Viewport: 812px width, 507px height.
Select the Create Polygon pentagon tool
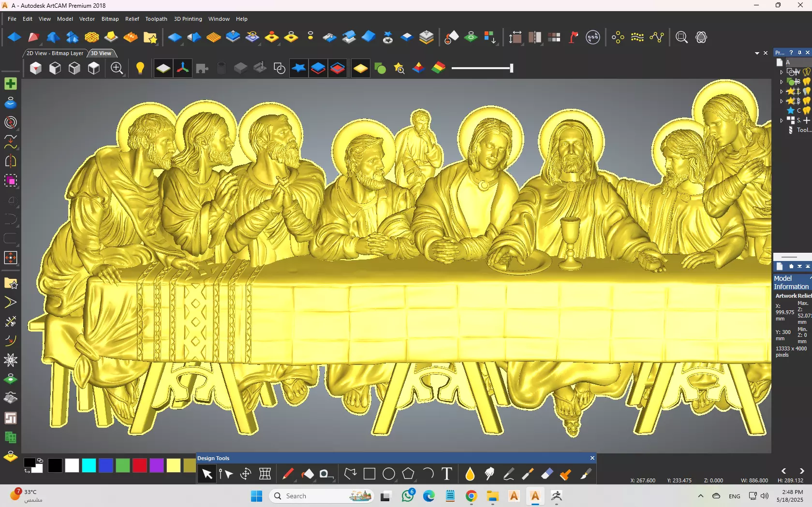point(408,474)
